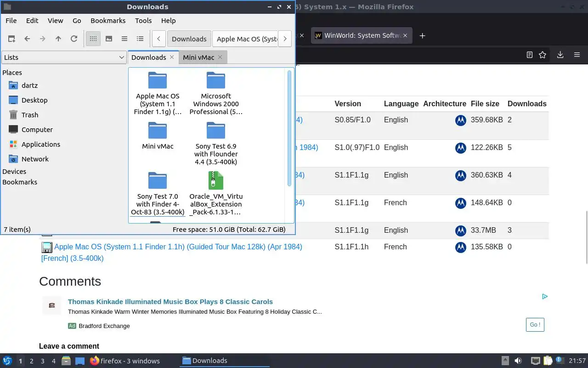Screen dimensions: 588x368
Task: Open the taskbar volume control
Action: click(518, 361)
